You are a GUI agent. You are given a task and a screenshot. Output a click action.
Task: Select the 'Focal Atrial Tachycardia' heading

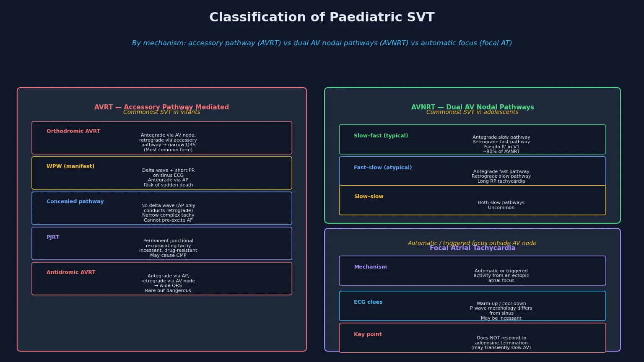pos(473,248)
